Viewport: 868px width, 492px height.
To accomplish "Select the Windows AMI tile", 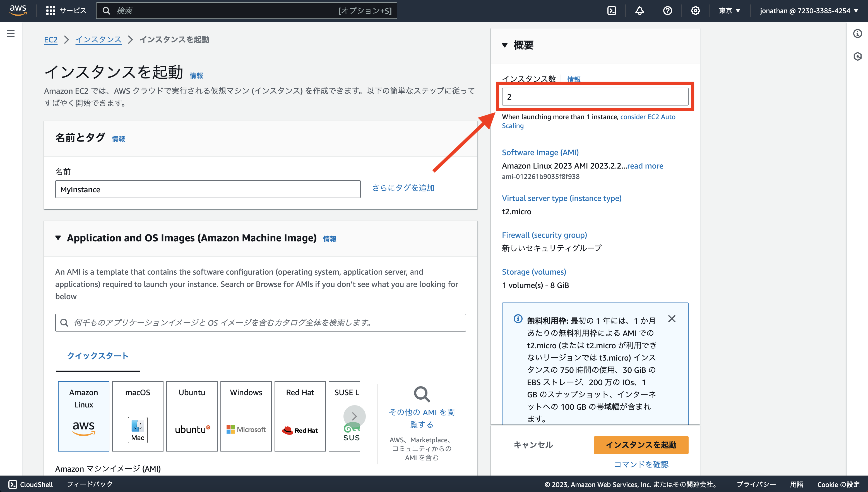I will 246,416.
